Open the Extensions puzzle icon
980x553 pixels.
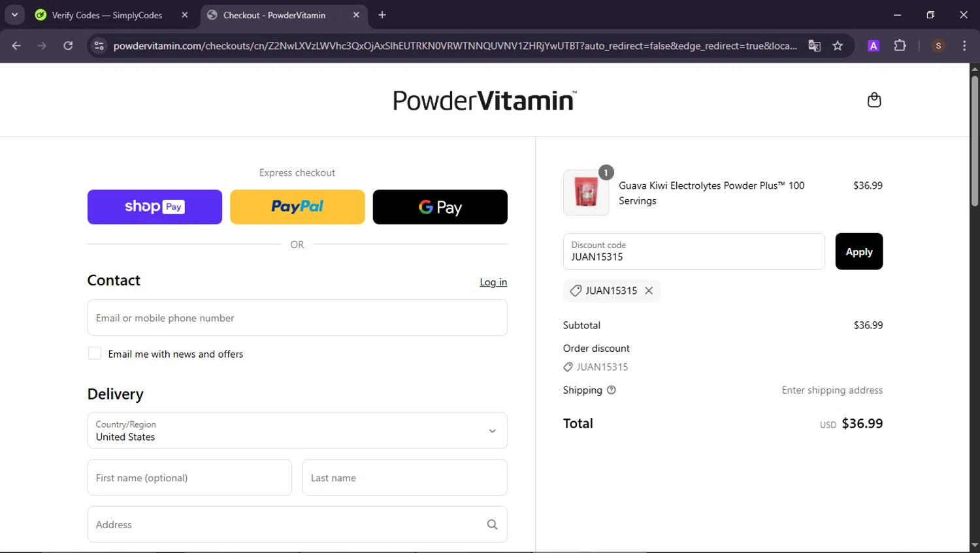[x=900, y=46]
